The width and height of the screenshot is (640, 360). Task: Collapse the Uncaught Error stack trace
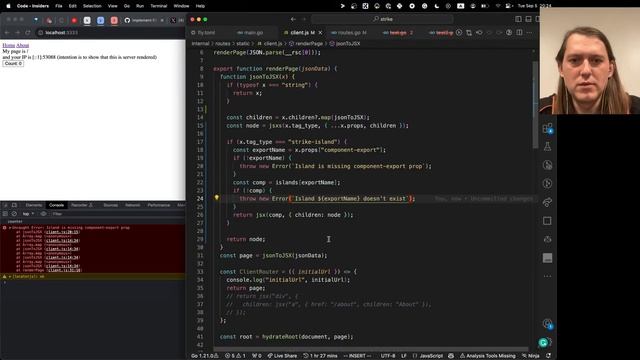[x=10, y=228]
